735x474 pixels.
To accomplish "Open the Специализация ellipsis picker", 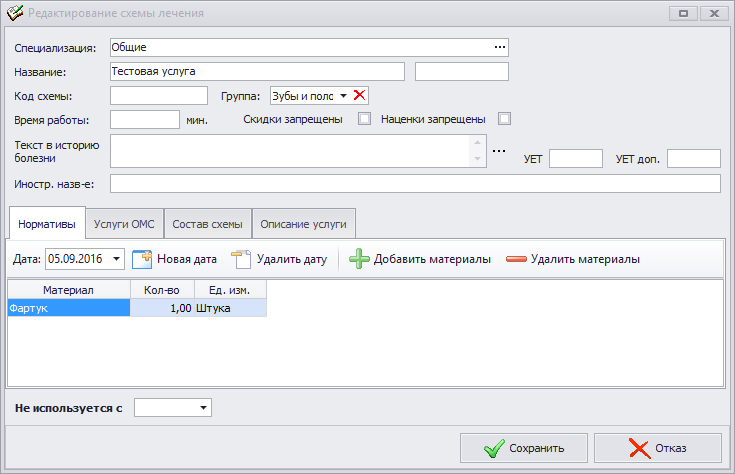I will (500, 47).
